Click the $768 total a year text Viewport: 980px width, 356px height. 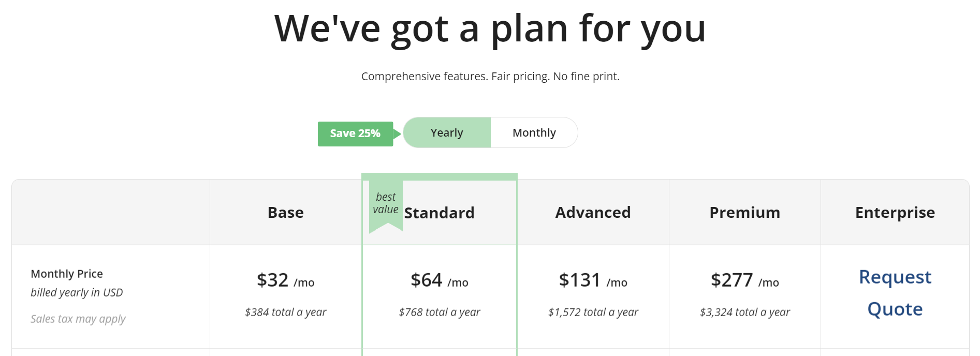pos(439,312)
